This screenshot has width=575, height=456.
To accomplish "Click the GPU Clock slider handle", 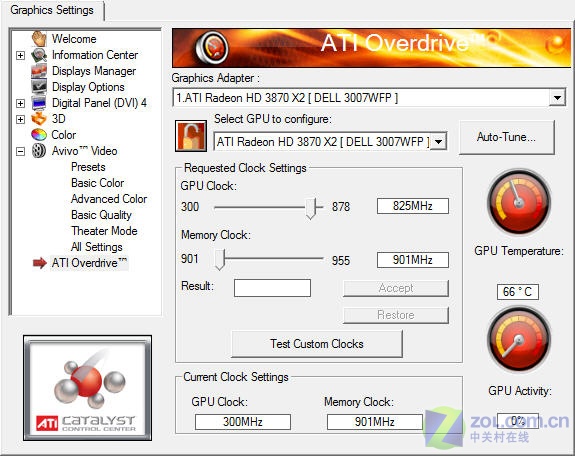I will 311,208.
